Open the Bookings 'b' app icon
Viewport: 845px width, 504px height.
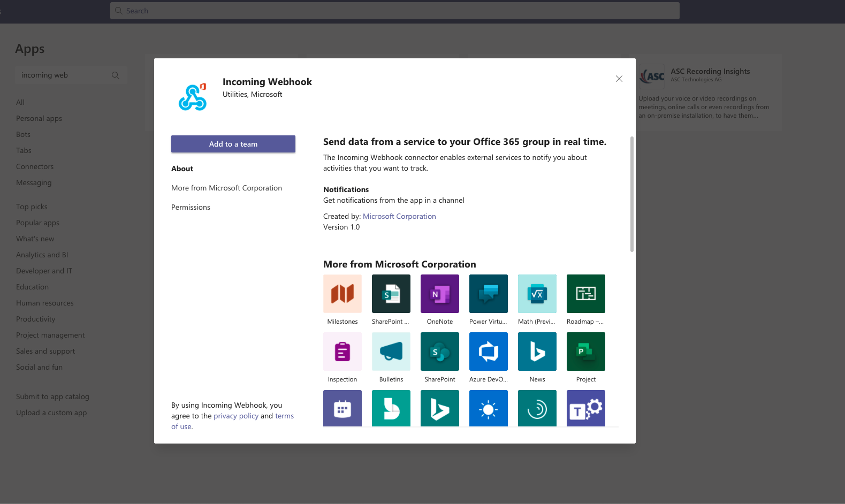[391, 408]
